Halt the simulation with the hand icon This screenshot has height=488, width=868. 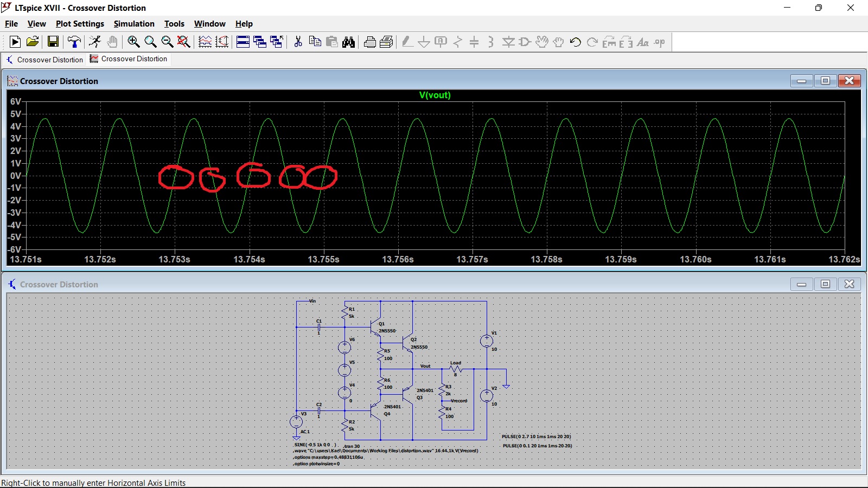tap(112, 42)
